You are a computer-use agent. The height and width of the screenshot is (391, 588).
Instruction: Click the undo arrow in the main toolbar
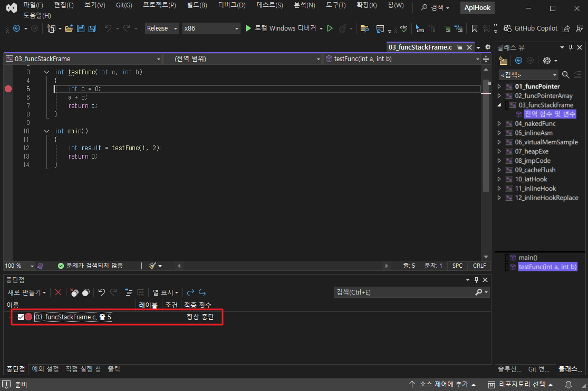[108, 28]
